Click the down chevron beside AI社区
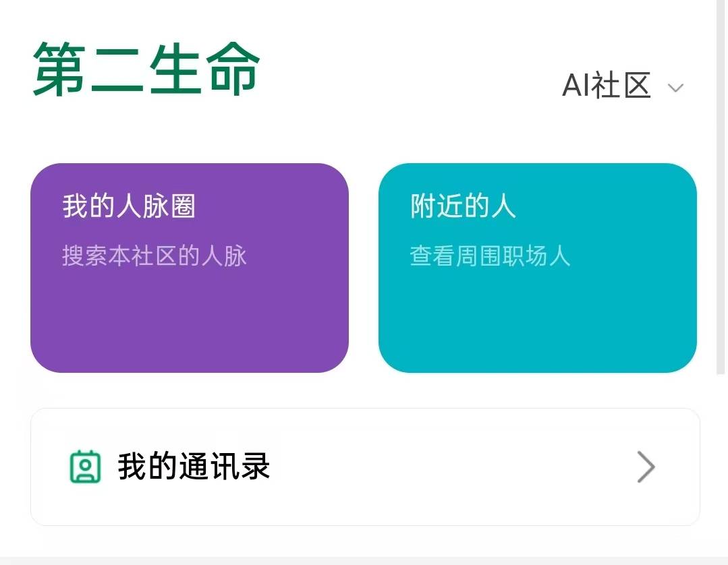728x565 pixels. point(675,88)
